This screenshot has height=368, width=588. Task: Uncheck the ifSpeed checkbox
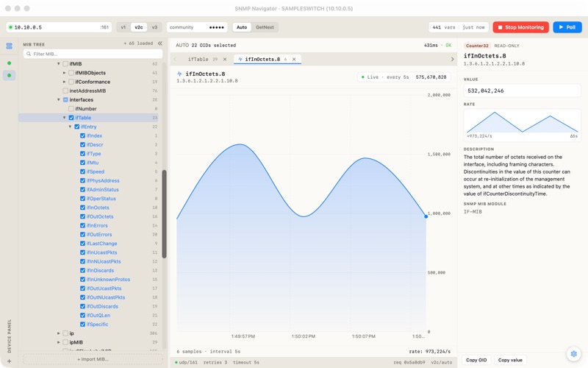(82, 172)
